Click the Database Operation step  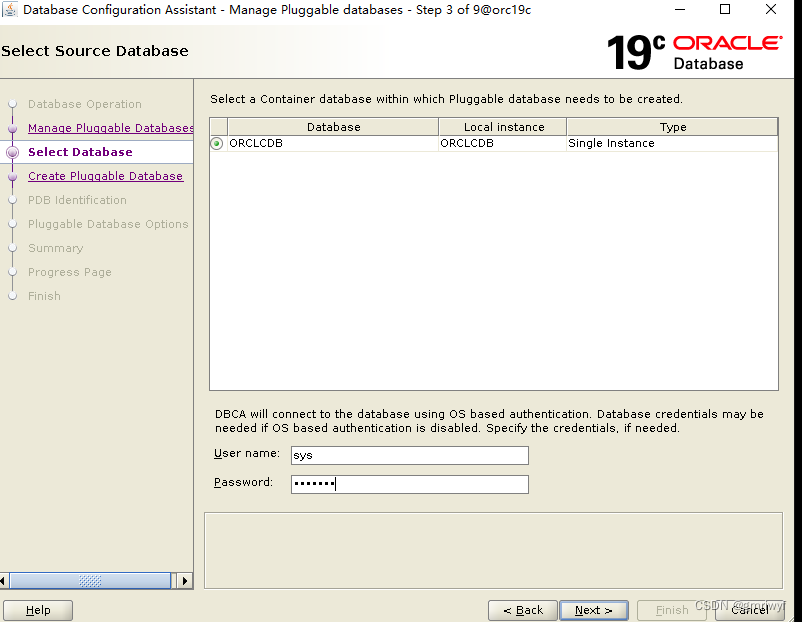[x=85, y=104]
